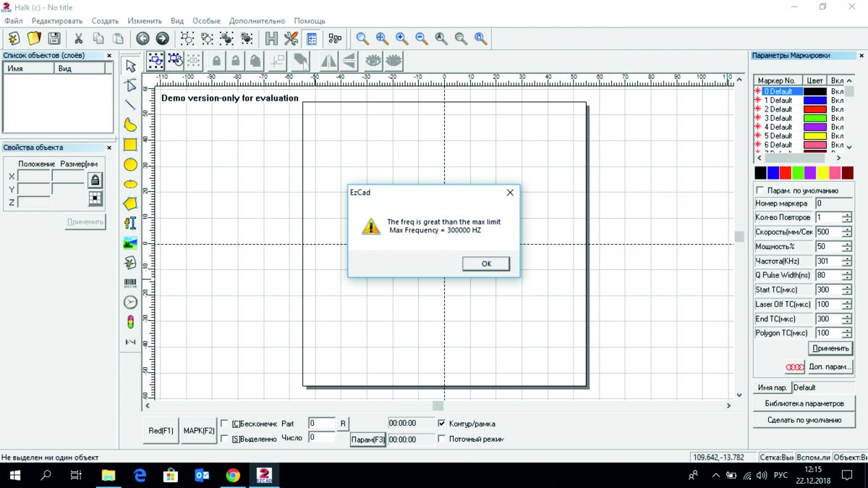Enable the Парам. по умолчанию checkbox

(x=759, y=190)
